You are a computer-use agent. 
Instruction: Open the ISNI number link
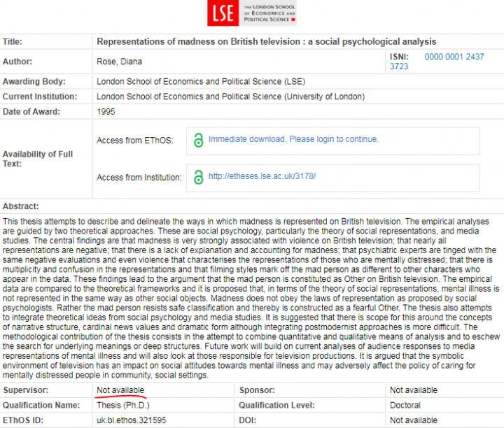coord(437,62)
